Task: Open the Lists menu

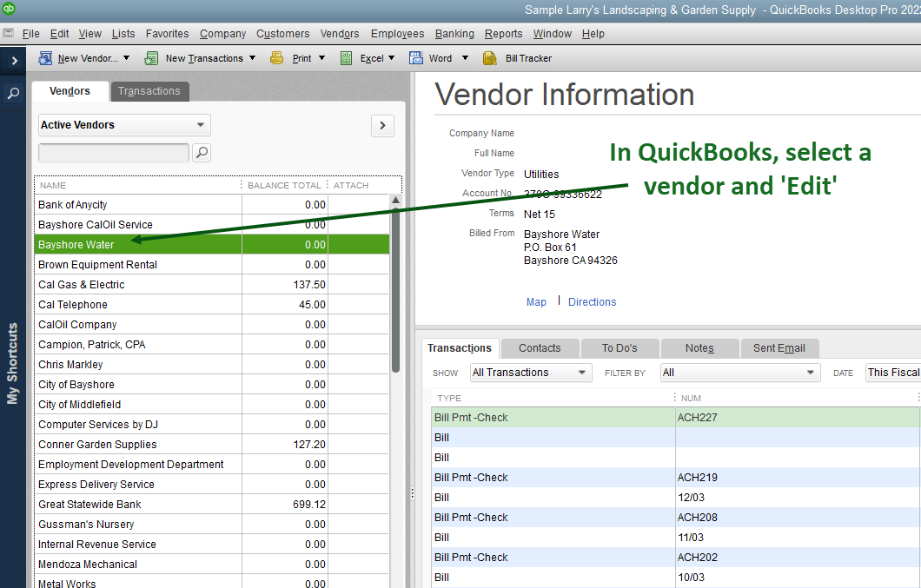Action: pyautogui.click(x=123, y=34)
